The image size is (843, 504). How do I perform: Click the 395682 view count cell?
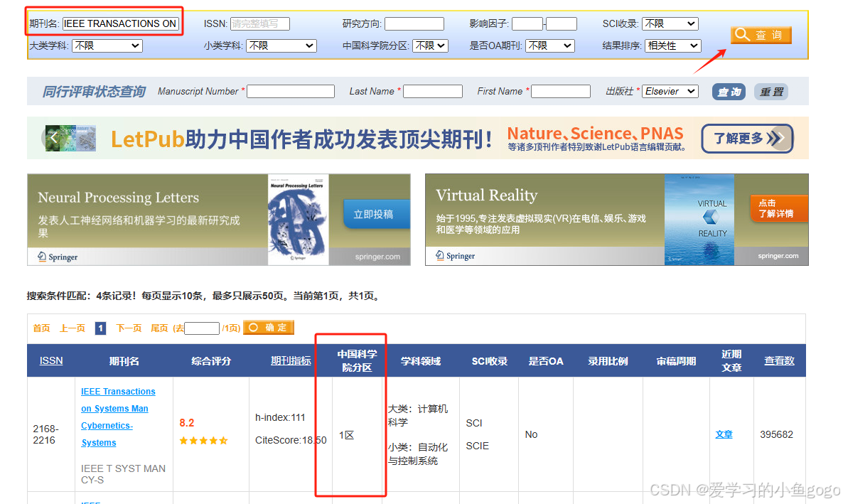pos(776,434)
